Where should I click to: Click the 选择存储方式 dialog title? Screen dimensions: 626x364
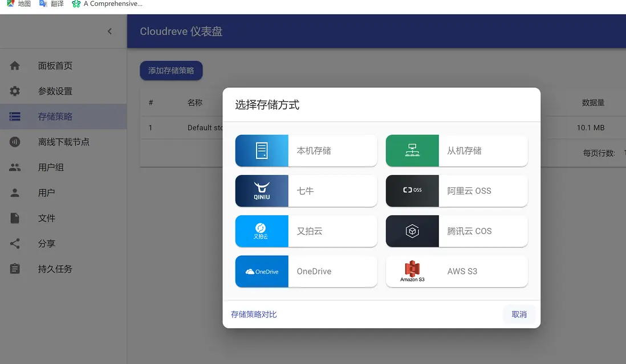(267, 105)
